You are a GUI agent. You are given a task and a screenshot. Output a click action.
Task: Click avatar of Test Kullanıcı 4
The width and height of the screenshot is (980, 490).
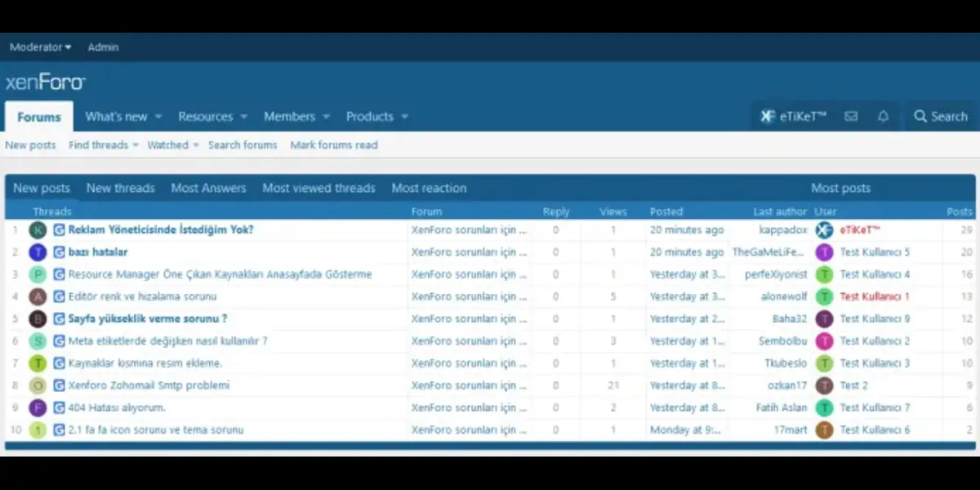[x=825, y=274]
